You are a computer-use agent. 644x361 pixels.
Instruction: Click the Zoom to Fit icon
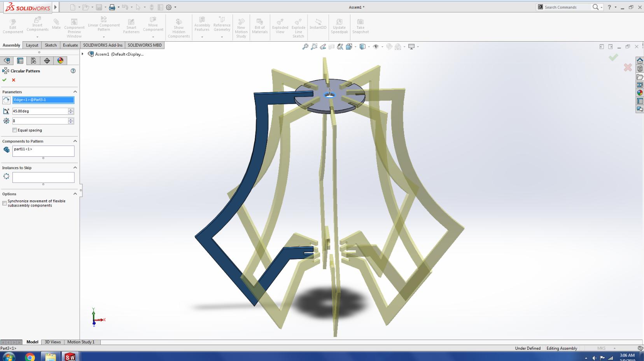point(305,47)
